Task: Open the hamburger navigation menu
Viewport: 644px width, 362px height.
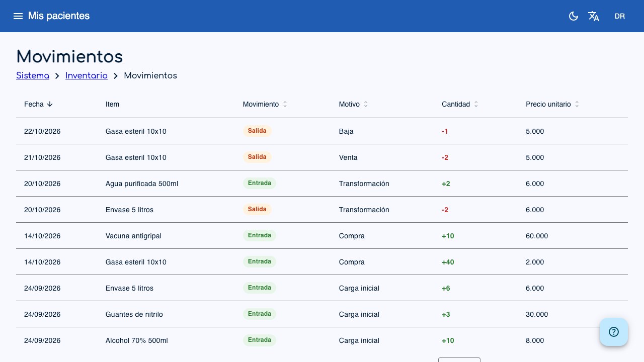Action: click(x=18, y=16)
